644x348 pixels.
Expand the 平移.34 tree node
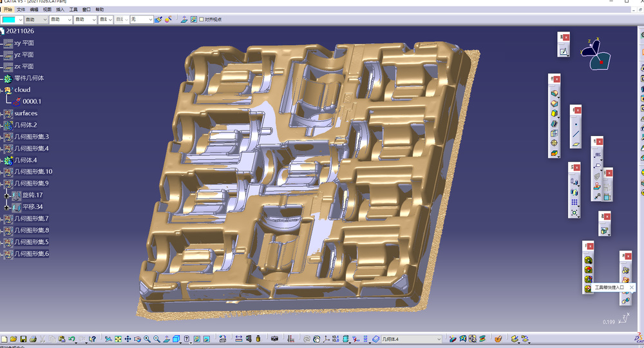pos(6,208)
